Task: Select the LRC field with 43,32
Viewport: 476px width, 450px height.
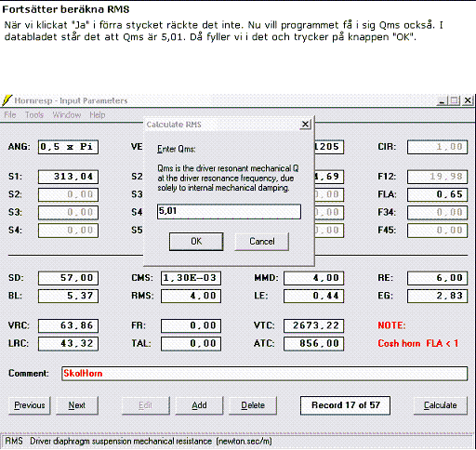Action: click(68, 344)
